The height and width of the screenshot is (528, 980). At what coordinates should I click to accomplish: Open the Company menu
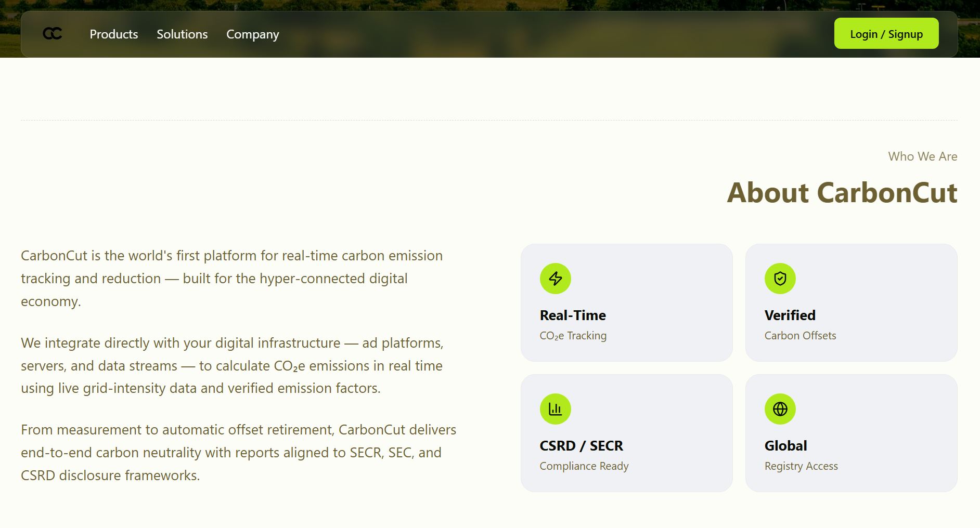[253, 34]
